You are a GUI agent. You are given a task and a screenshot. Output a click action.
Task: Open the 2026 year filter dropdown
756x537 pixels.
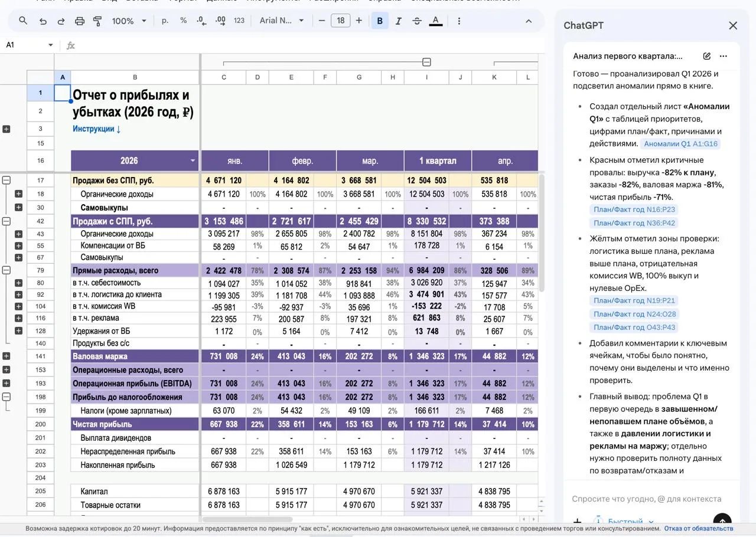tap(193, 161)
